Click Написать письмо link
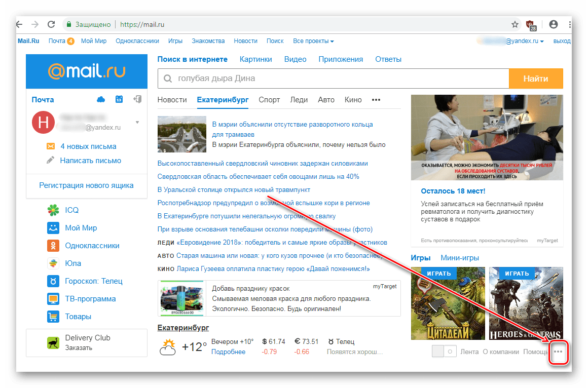Image resolution: width=588 pixels, height=388 pixels. (x=91, y=161)
